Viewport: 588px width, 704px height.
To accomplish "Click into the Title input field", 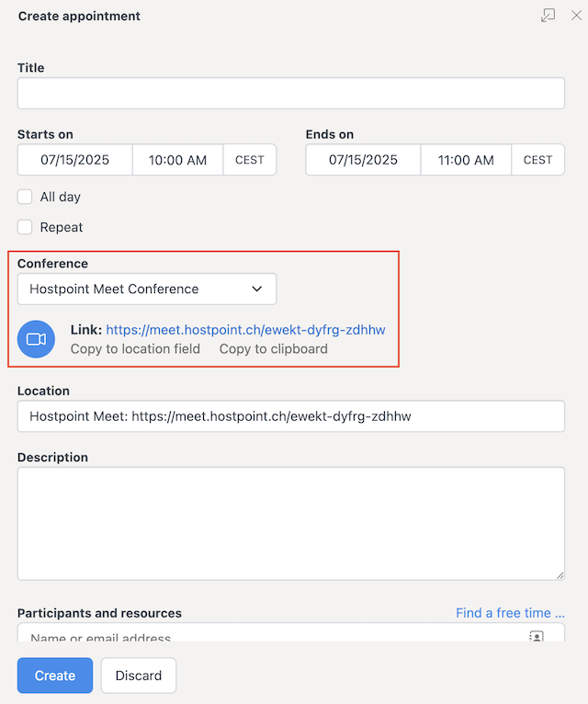I will click(x=291, y=93).
